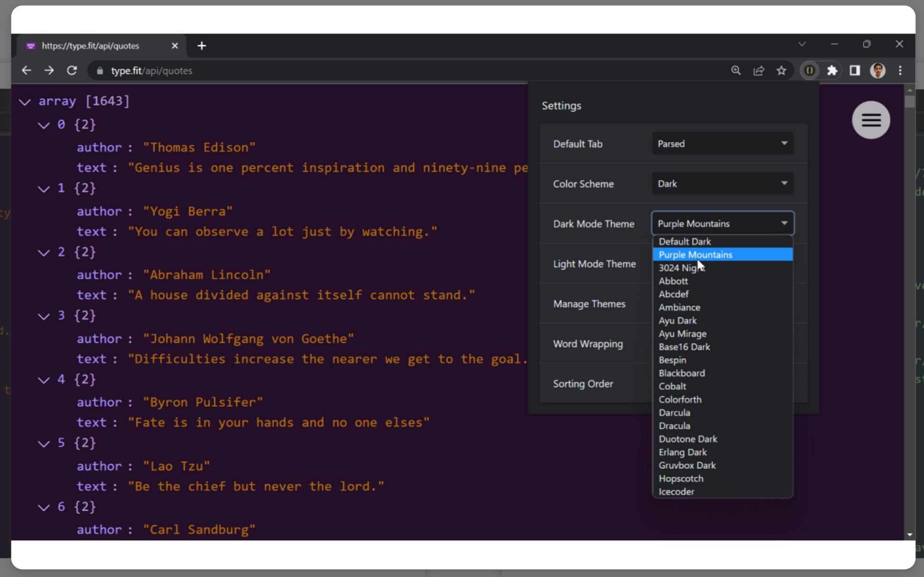This screenshot has width=924, height=577.
Task: Select the Dracula dark mode theme
Action: pyautogui.click(x=675, y=425)
